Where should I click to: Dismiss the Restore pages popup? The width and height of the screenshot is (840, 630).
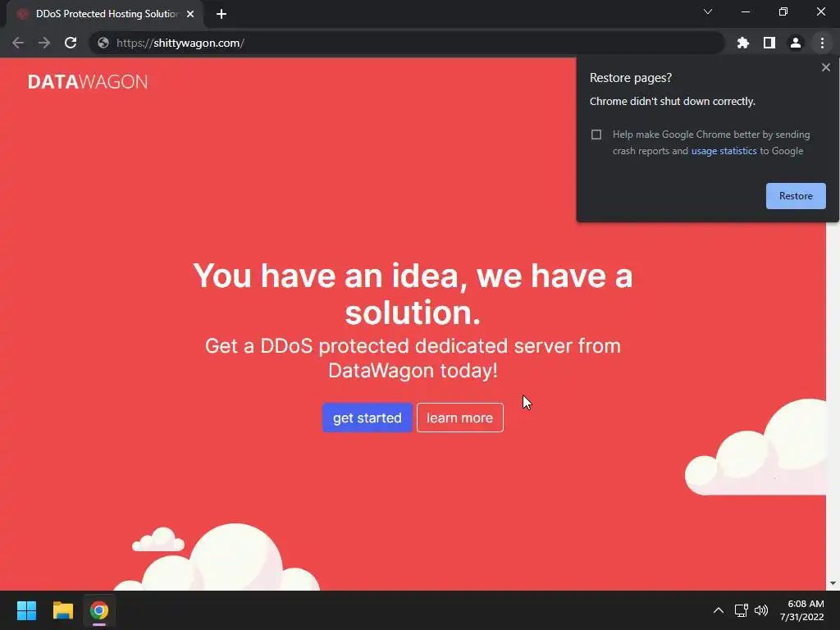click(825, 67)
